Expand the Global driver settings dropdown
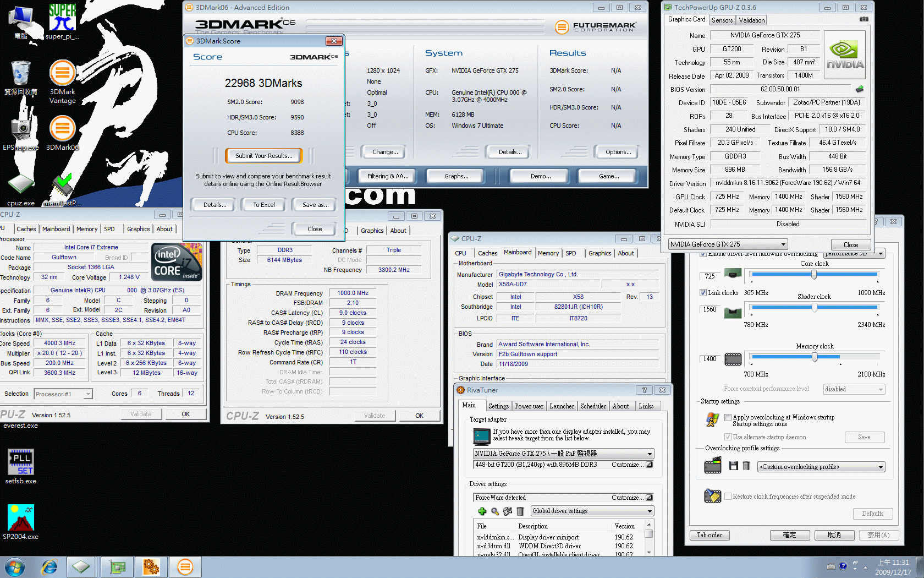 pos(592,511)
